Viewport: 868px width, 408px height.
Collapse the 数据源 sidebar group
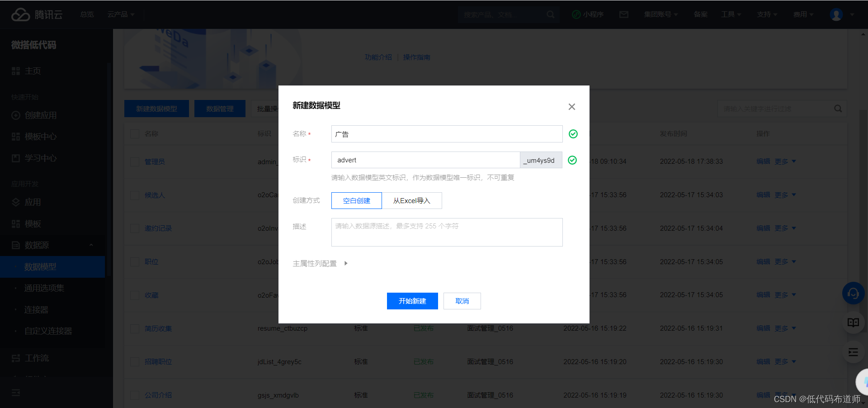[91, 245]
